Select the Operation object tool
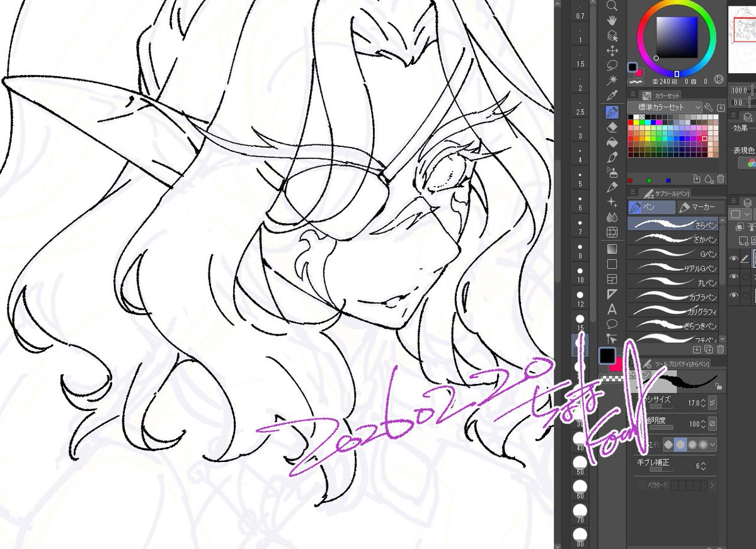 611,35
